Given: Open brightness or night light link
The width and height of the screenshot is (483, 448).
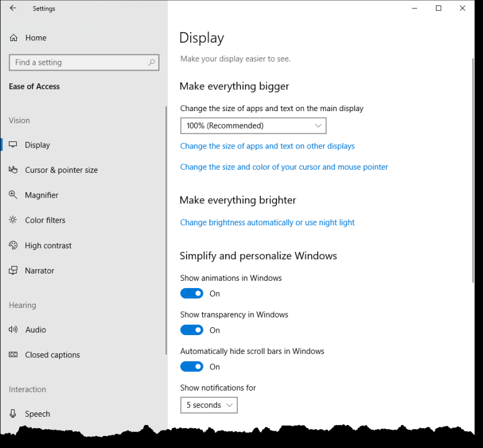Looking at the screenshot, I should coord(267,222).
